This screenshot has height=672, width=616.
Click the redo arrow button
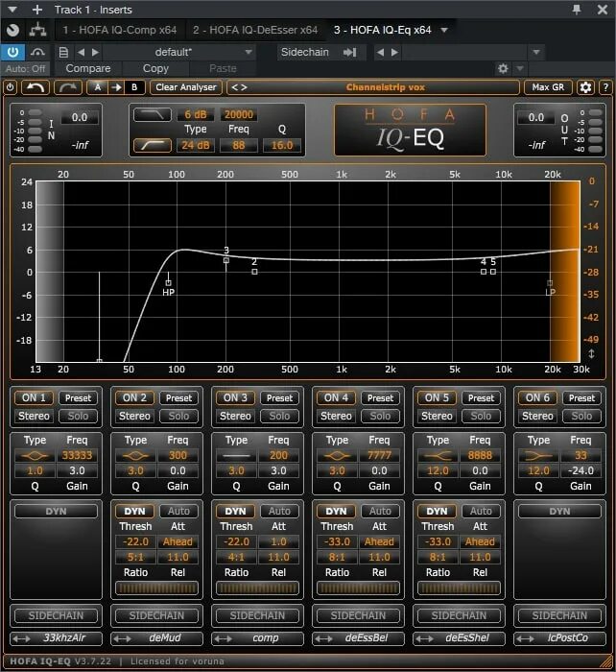click(x=68, y=87)
